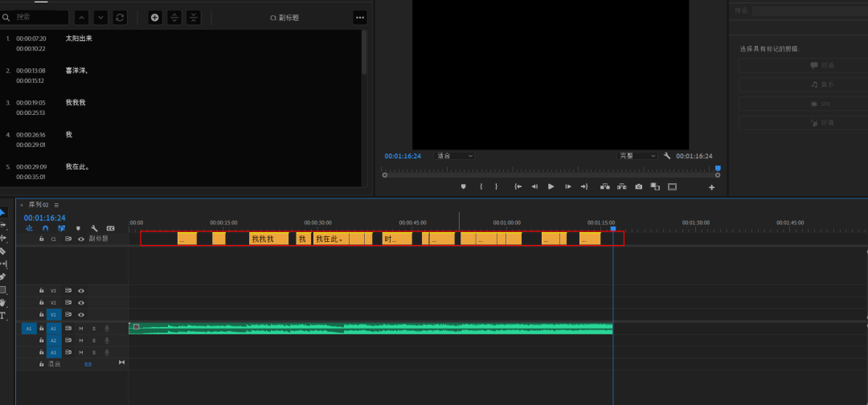The height and width of the screenshot is (405, 868).
Task: Click the Lift button
Action: [x=605, y=187]
